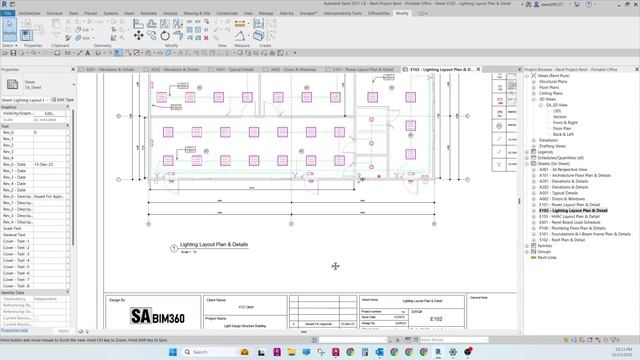Viewport: 640px width, 360px height.
Task: Click the Measure angle tool icon
Action: [240, 36]
